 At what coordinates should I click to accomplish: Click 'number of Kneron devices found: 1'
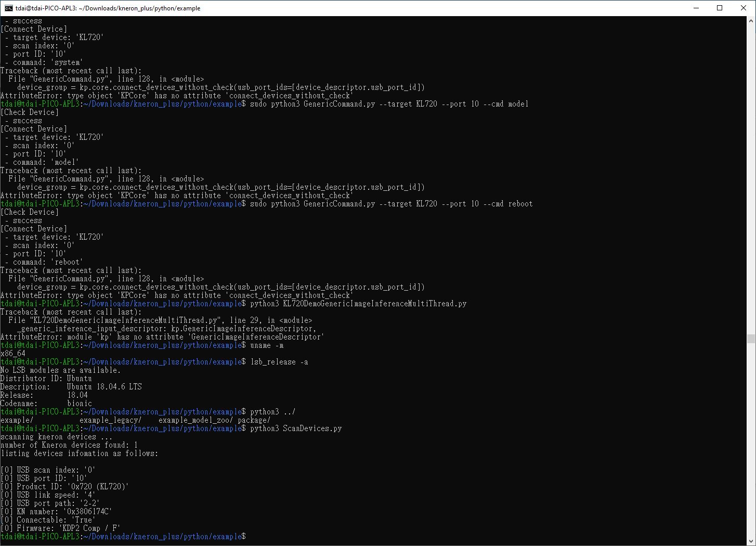(69, 445)
